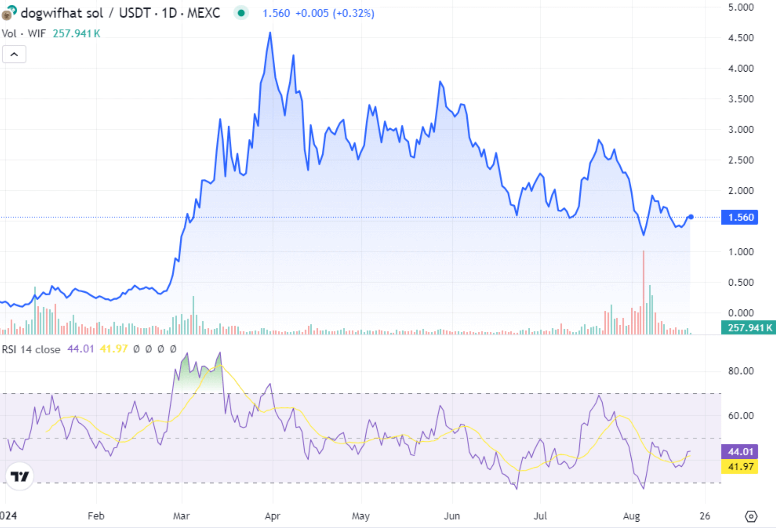The width and height of the screenshot is (782, 532).
Task: Open the TradingView logo link
Action: (20, 476)
